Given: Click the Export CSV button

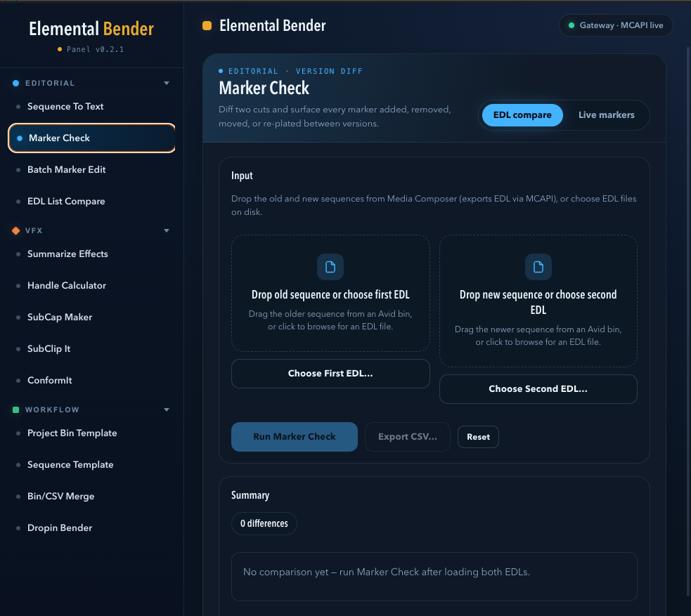Looking at the screenshot, I should click(x=408, y=437).
